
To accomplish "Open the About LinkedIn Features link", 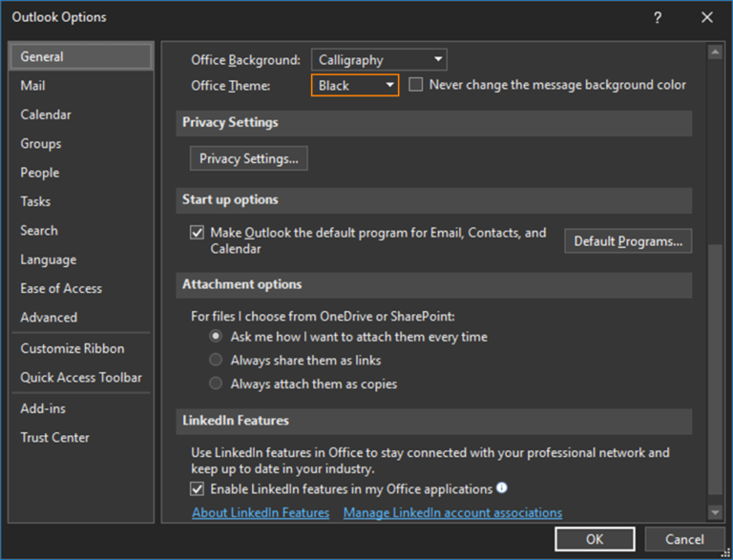I will click(x=261, y=513).
